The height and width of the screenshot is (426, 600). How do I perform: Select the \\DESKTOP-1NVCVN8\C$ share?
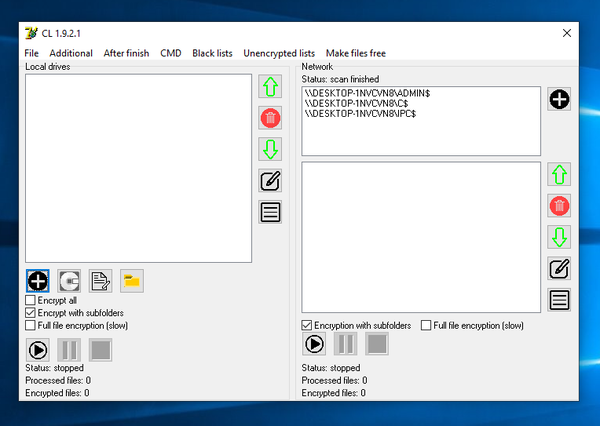click(356, 103)
